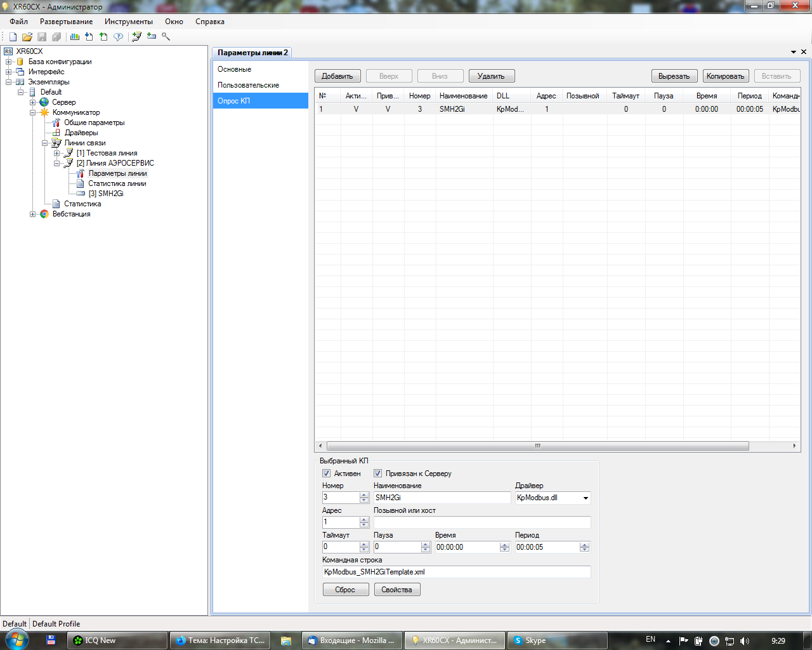Viewport: 812px width, 650px height.
Task: Click the blocks icon beside Драйверы
Action: tap(56, 133)
